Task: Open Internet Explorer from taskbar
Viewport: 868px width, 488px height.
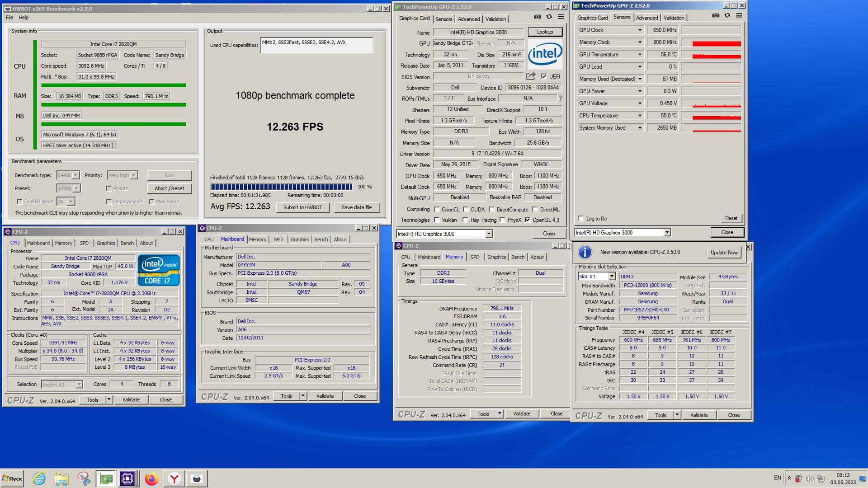Action: coord(39,479)
